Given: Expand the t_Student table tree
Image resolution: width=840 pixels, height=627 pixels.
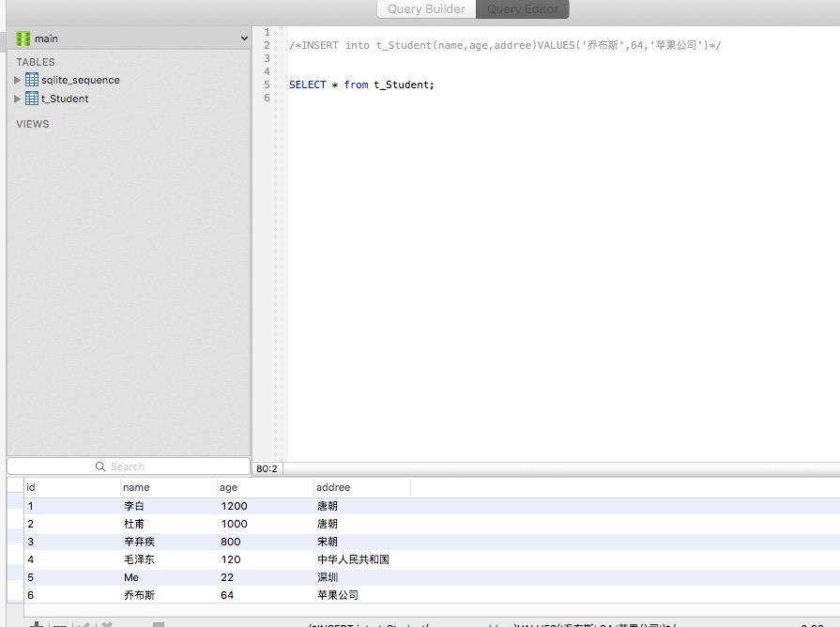Looking at the screenshot, I should tap(18, 99).
